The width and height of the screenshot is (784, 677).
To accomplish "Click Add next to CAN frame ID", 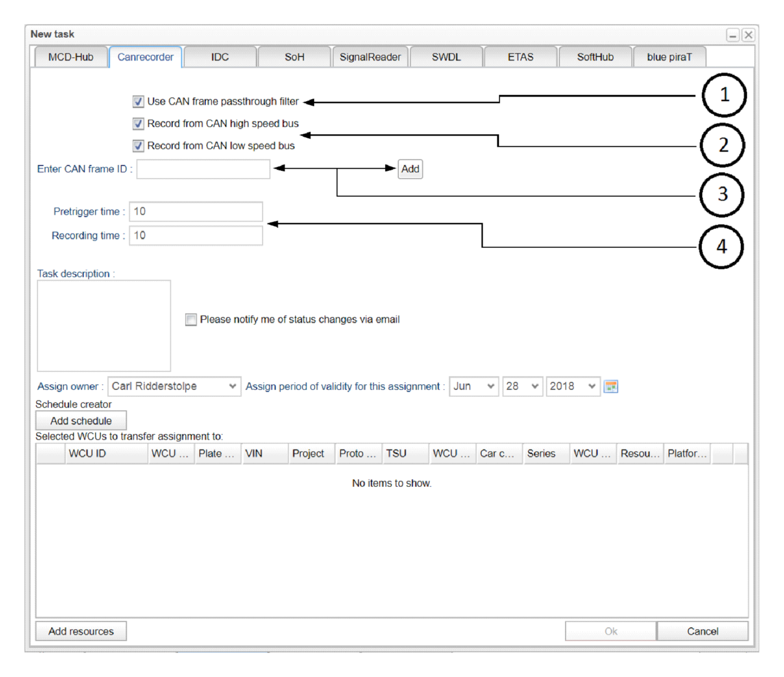I will click(x=410, y=169).
